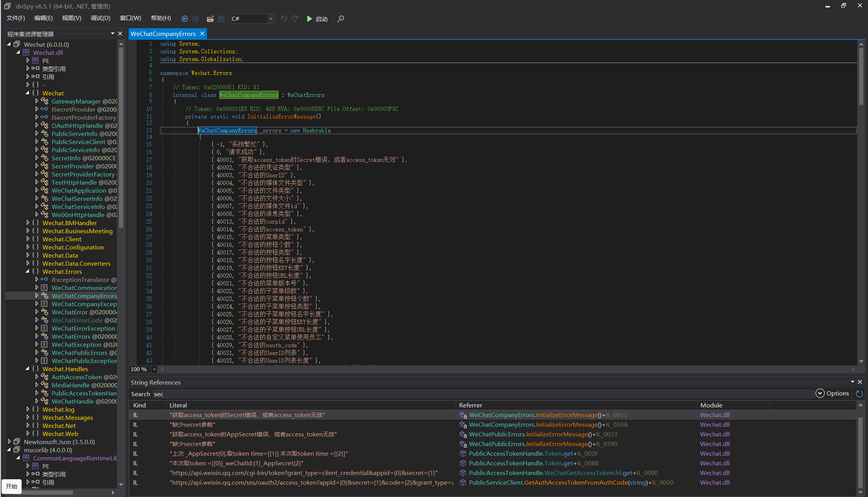Click the mscorlib assembly node icon
Viewport: 868px width, 497px height.
(17, 450)
